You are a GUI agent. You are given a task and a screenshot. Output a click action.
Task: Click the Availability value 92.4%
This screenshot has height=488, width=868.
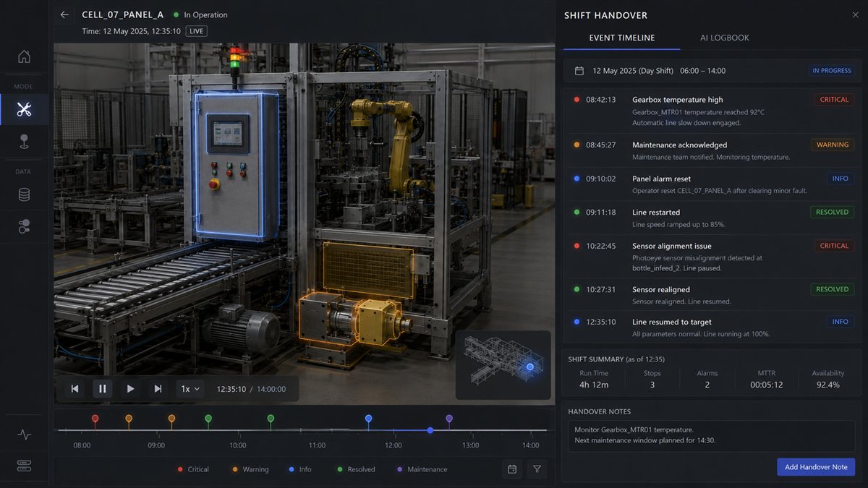(x=827, y=385)
